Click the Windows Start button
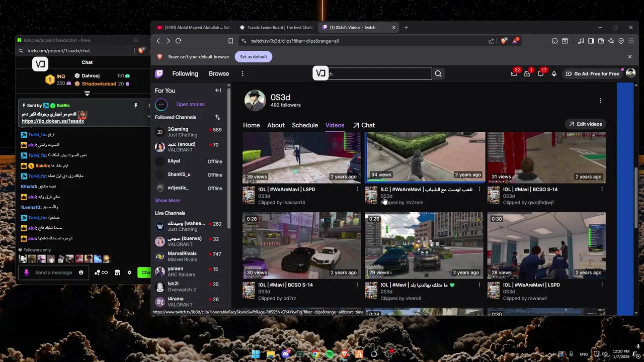This screenshot has height=362, width=644. click(256, 354)
